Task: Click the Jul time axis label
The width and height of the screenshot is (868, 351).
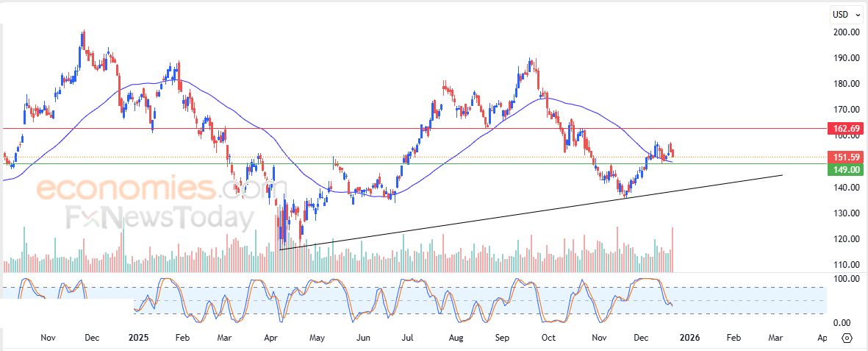Action: (x=407, y=337)
